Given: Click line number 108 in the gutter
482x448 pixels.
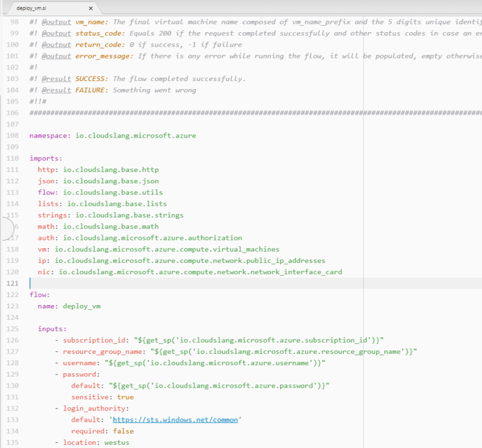Looking at the screenshot, I should click(x=13, y=136).
